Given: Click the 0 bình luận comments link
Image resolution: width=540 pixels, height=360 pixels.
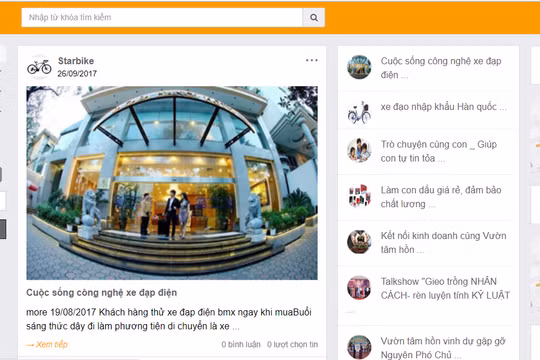Looking at the screenshot, I should [x=241, y=344].
